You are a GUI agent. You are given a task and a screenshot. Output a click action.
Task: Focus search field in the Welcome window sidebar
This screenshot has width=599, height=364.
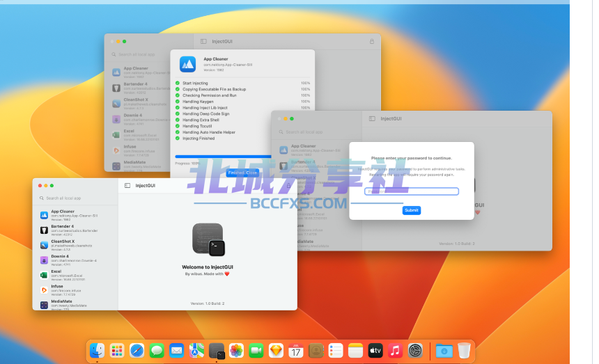(x=75, y=198)
